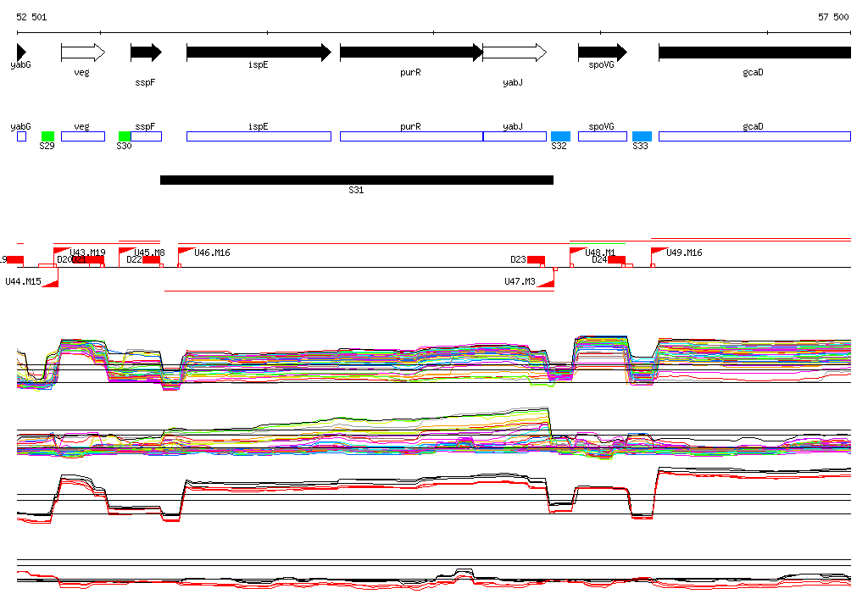Click the U49.M16 red promoter flag
This screenshot has width=868, height=605.
click(x=659, y=252)
